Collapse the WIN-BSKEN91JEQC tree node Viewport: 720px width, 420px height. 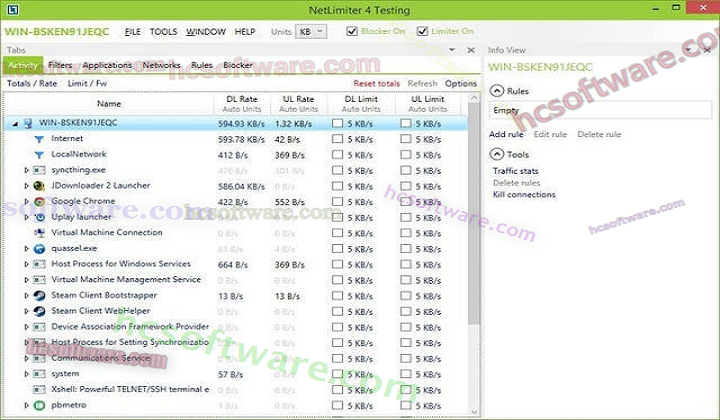point(16,124)
